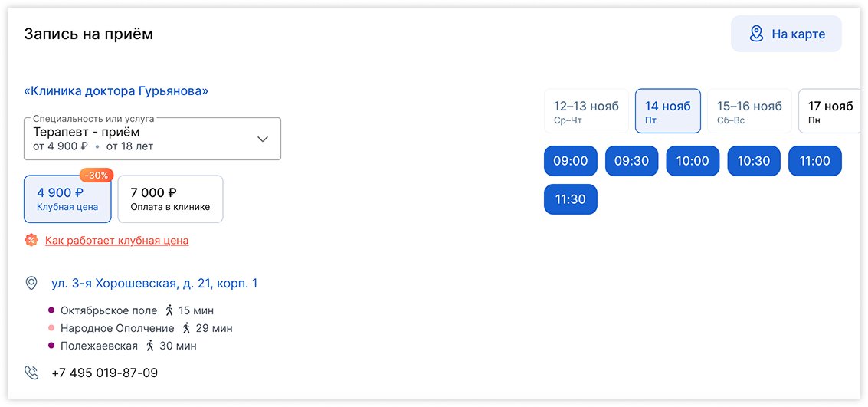Select the 4 900 ₽ club price option
The height and width of the screenshot is (407, 868).
coord(67,199)
